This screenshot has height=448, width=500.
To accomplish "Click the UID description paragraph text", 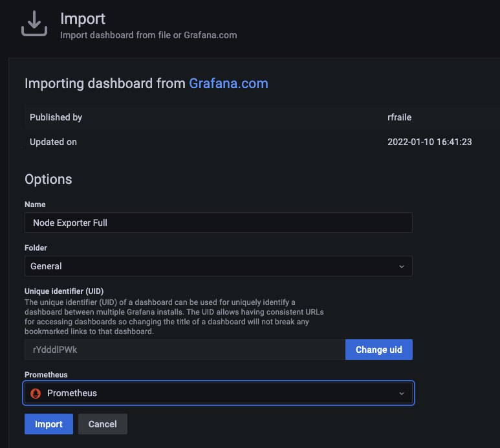I will coord(174,317).
